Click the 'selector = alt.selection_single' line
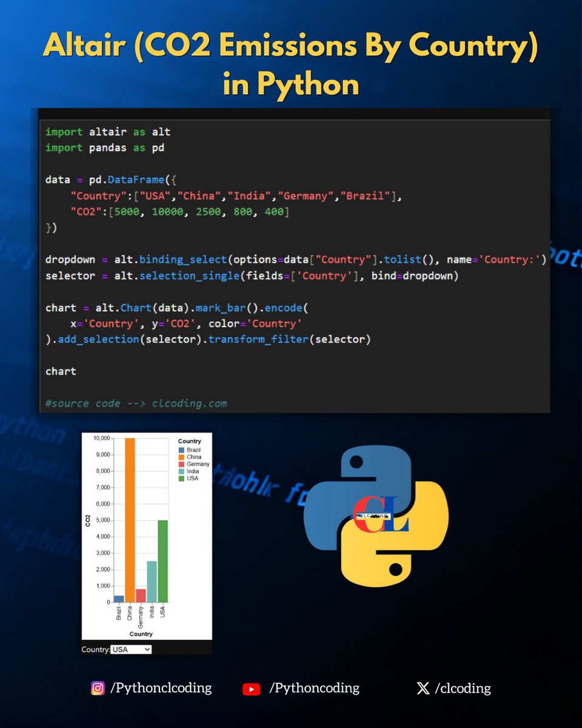 [x=252, y=276]
